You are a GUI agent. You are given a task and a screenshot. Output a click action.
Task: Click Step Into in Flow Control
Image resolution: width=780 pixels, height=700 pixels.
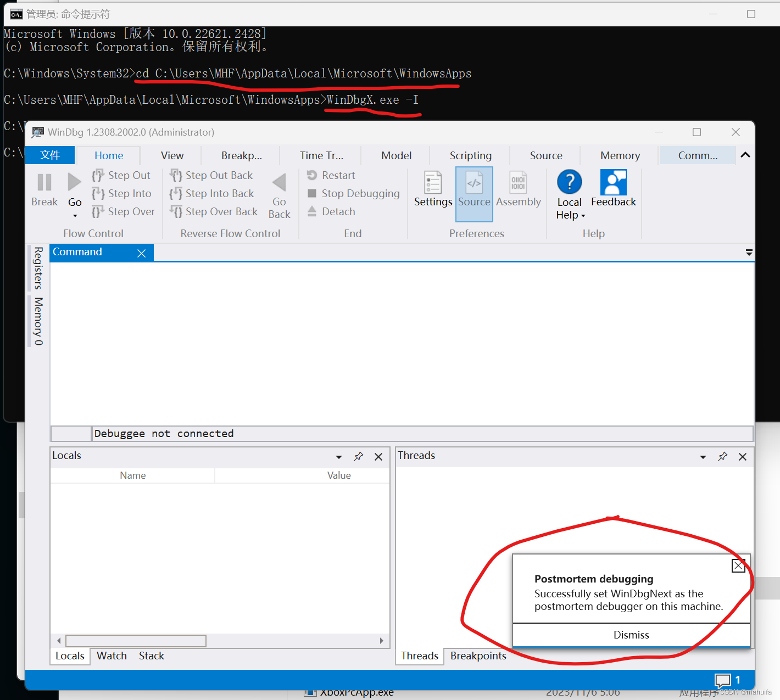[x=121, y=193]
